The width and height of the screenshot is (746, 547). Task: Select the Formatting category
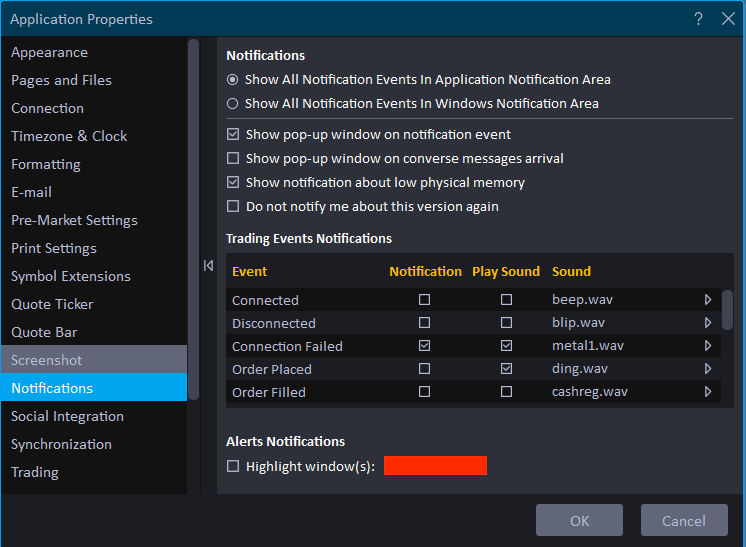pos(94,165)
